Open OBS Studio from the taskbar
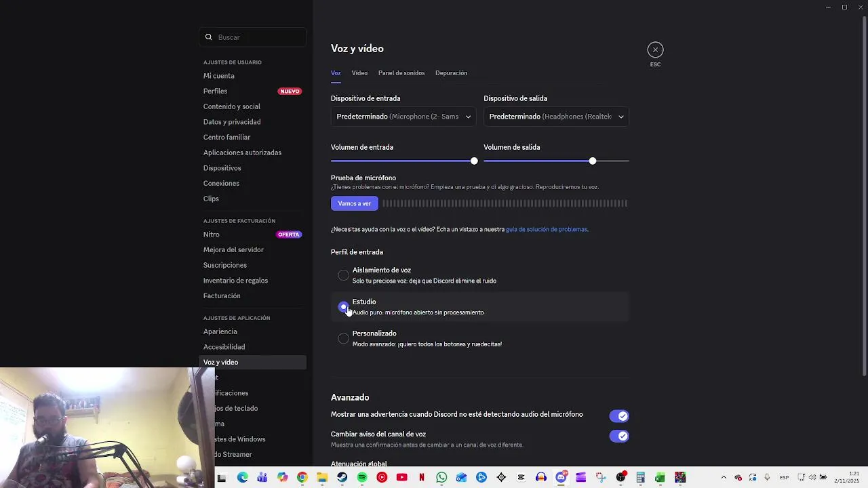 [620, 478]
